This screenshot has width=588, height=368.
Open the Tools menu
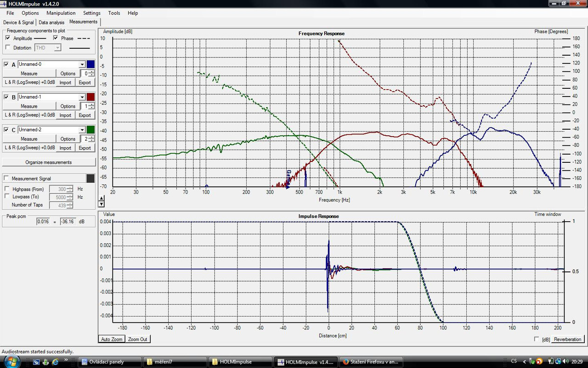pyautogui.click(x=114, y=13)
